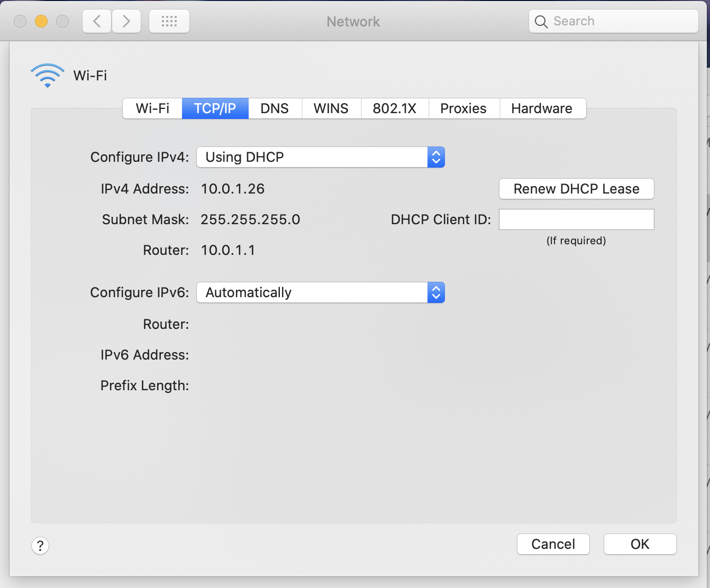This screenshot has width=710, height=588.
Task: Click the help question mark button
Action: tap(40, 545)
